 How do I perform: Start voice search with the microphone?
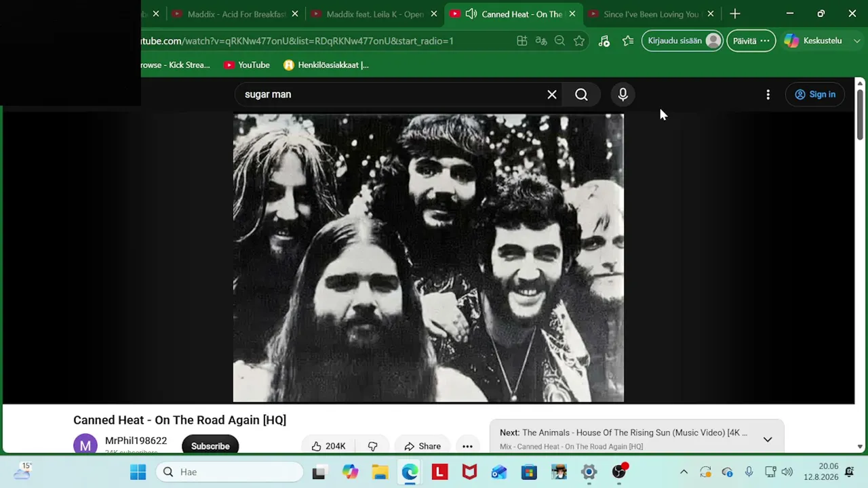[x=623, y=95]
